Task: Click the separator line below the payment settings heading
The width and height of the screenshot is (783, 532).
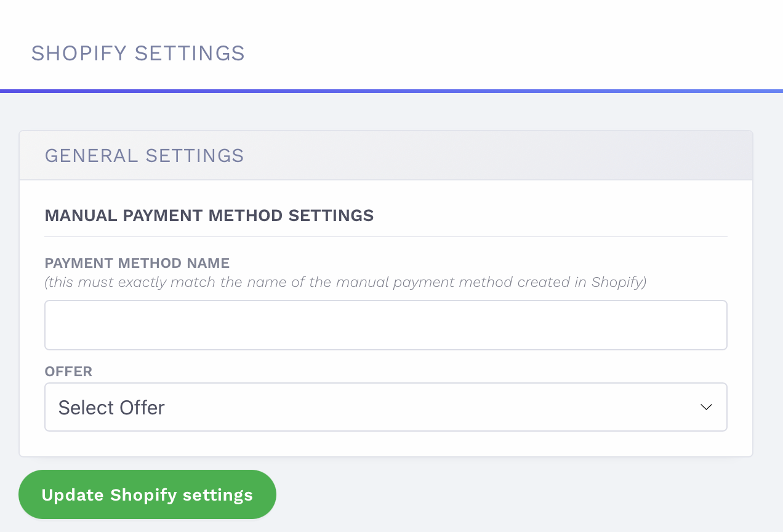Action: click(x=386, y=235)
